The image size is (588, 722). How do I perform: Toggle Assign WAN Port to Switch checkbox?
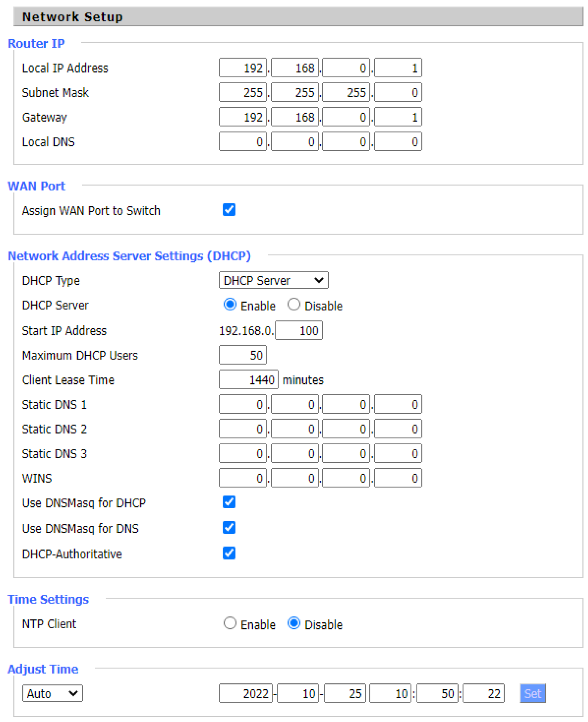[229, 210]
